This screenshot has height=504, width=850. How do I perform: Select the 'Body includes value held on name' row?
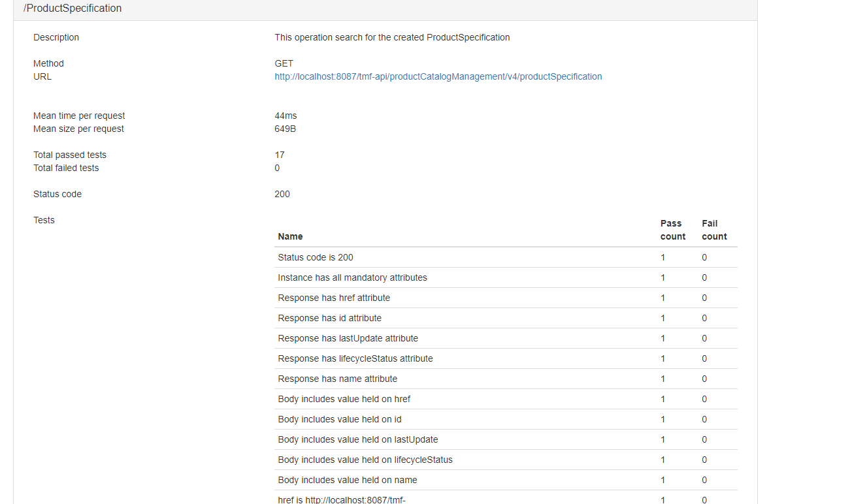(x=348, y=480)
